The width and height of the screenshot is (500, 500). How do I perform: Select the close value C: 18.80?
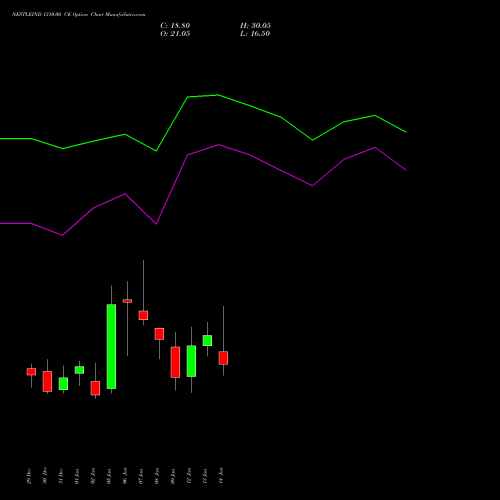click(175, 26)
